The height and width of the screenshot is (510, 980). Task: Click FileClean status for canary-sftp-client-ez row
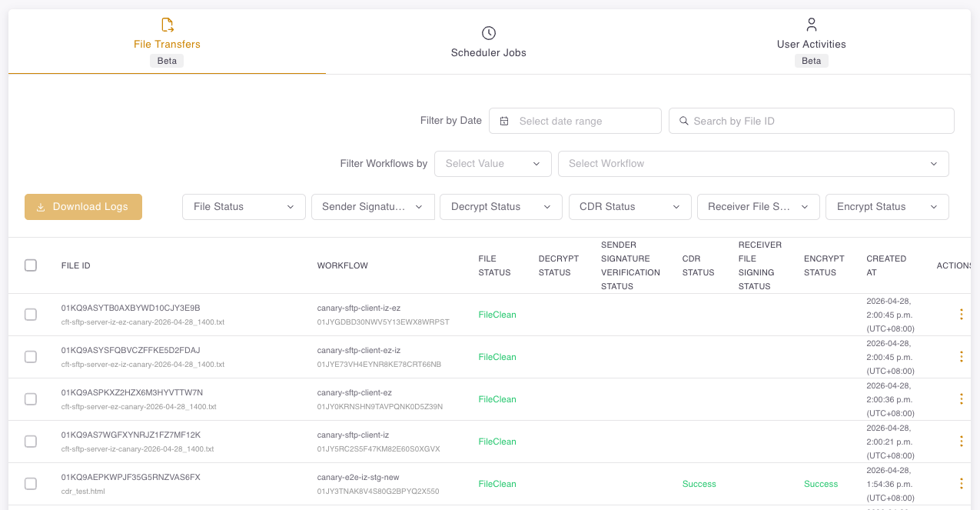(x=497, y=399)
